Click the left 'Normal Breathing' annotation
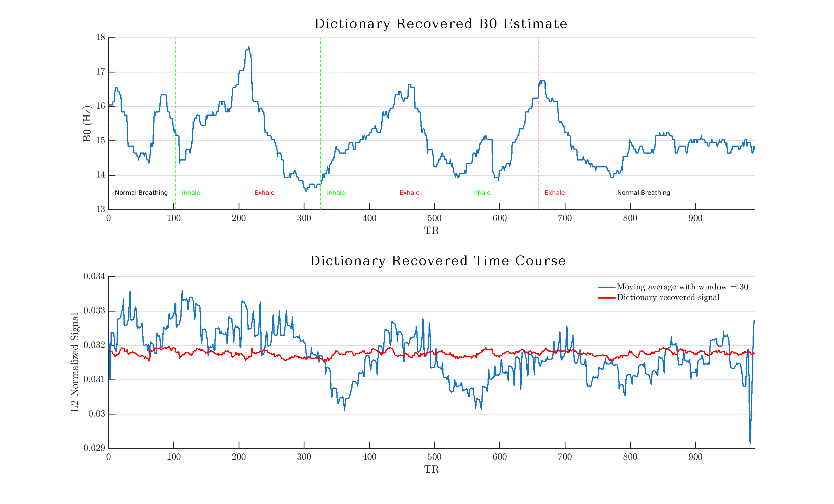Viewport: 834px width, 504px height. point(141,193)
